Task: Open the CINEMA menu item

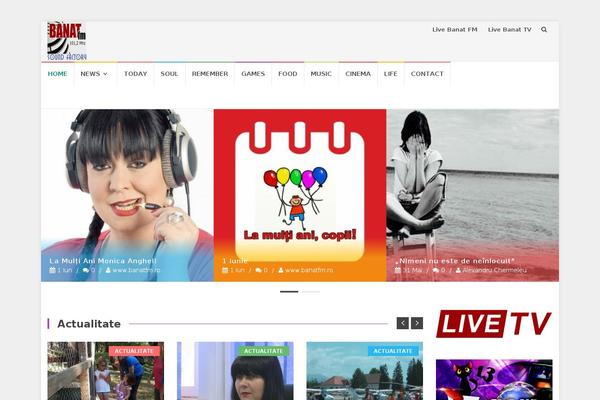Action: pyautogui.click(x=358, y=74)
